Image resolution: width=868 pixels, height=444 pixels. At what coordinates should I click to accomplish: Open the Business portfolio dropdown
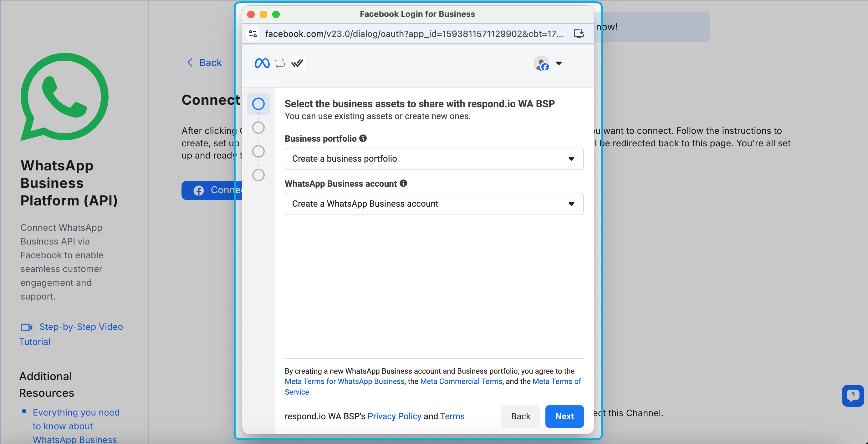tap(434, 159)
